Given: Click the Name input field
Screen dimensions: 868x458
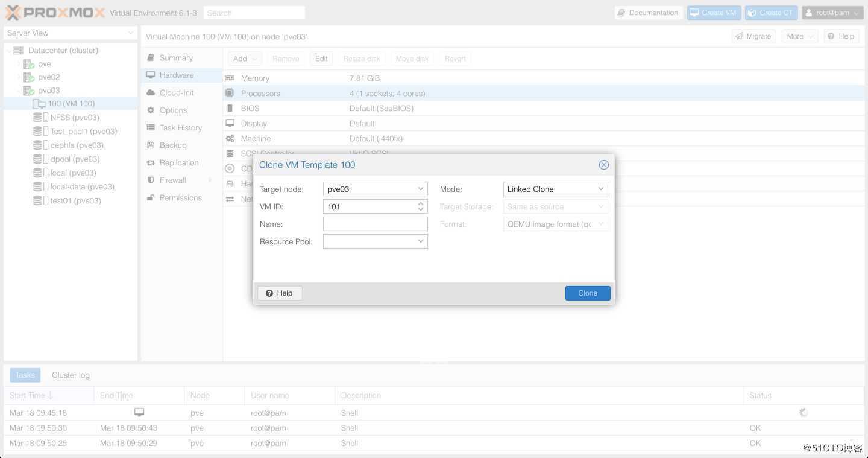Looking at the screenshot, I should pyautogui.click(x=376, y=224).
